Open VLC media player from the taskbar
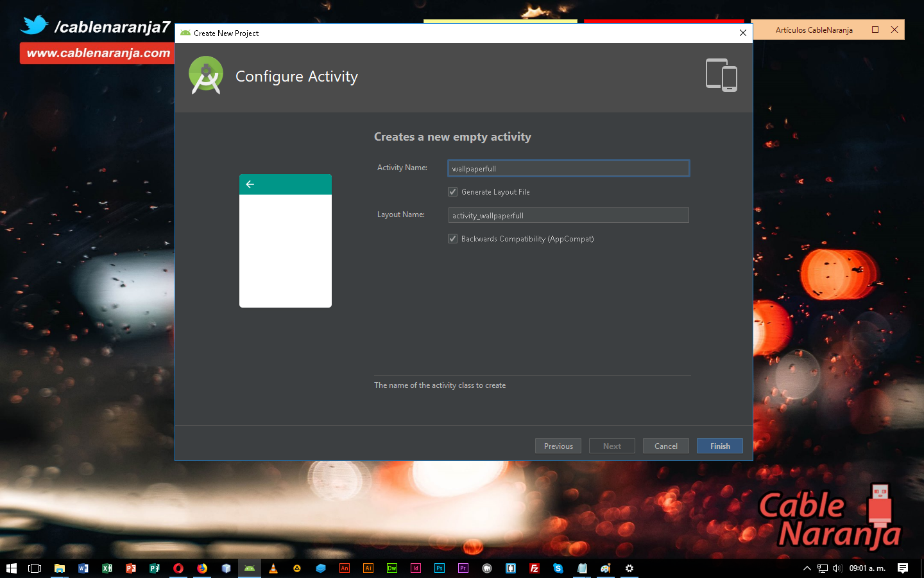This screenshot has width=924, height=578. [273, 568]
